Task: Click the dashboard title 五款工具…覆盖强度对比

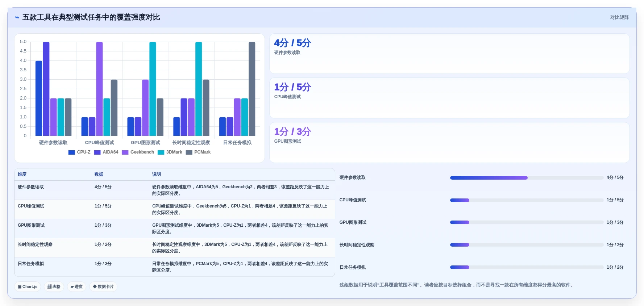Action: pyautogui.click(x=91, y=17)
